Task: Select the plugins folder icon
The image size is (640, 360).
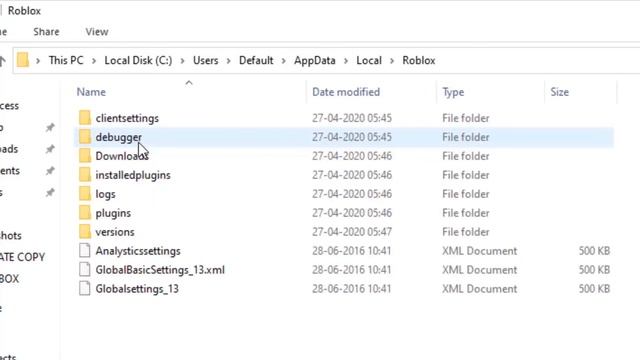Action: point(85,213)
